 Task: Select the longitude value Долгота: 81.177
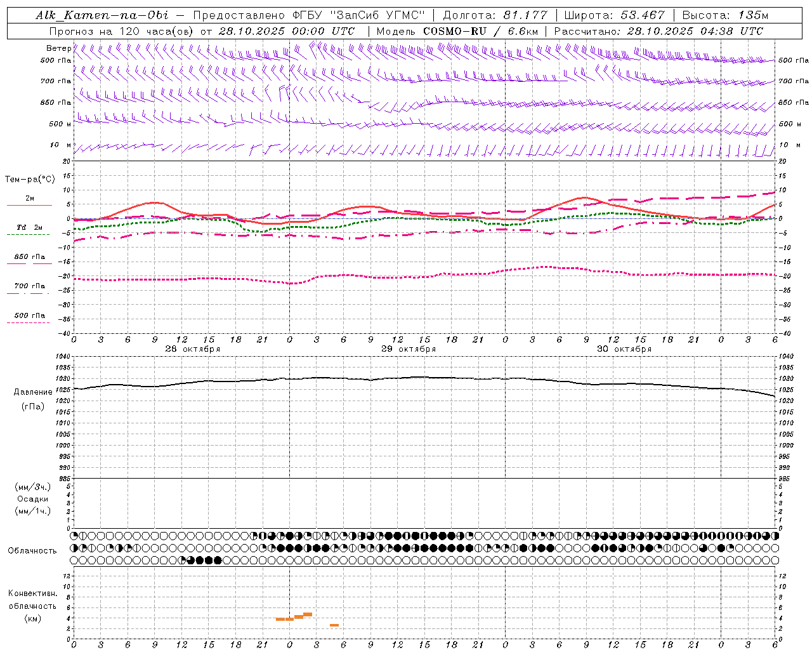click(x=495, y=15)
